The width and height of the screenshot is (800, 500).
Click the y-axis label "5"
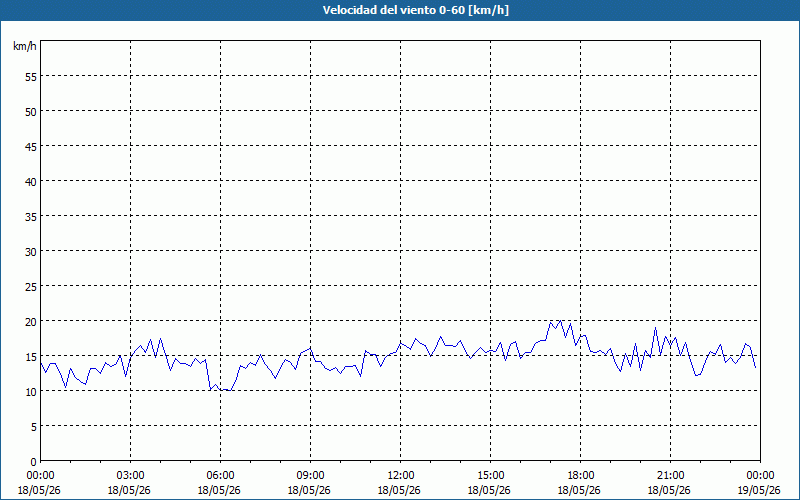point(34,427)
